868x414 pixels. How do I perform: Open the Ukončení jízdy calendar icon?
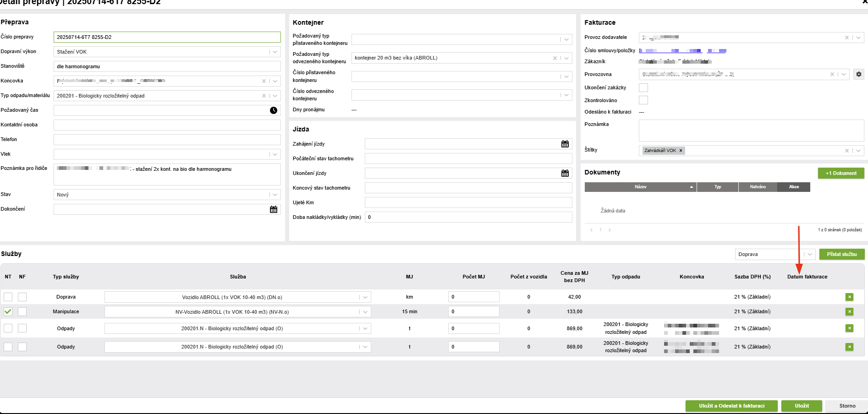[x=565, y=173]
